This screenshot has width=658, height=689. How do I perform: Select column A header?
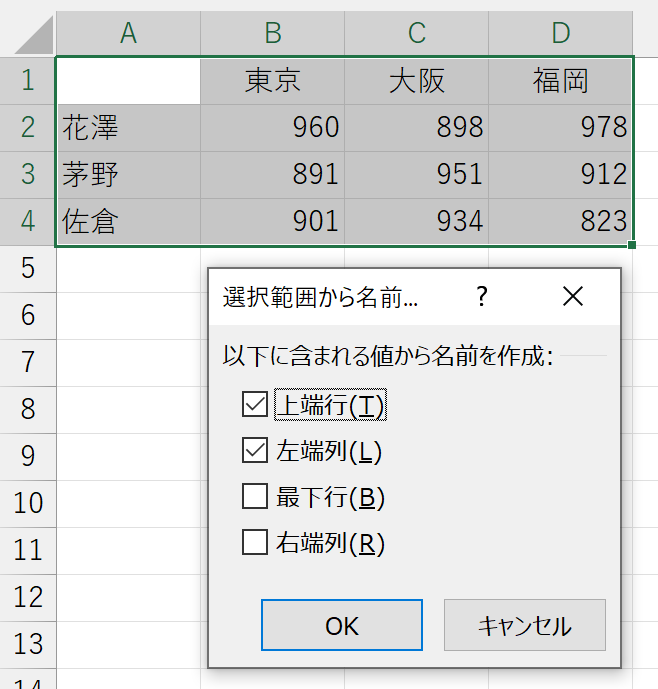[x=128, y=33]
